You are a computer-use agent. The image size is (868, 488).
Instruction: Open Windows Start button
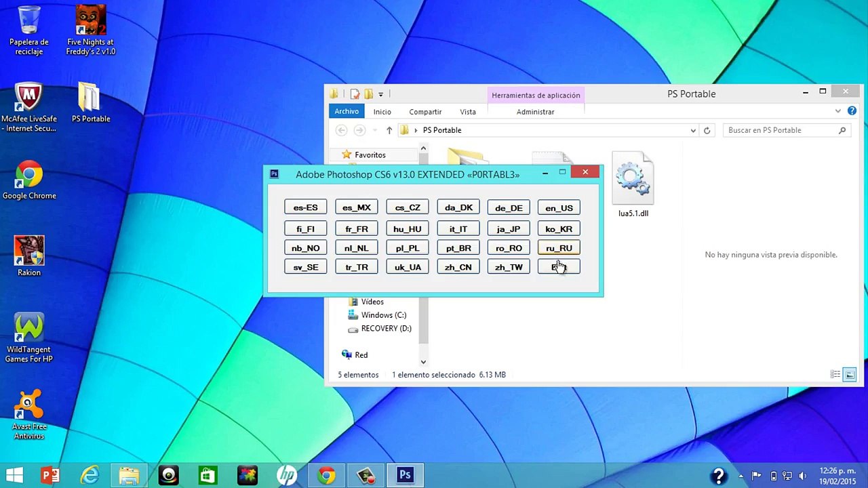click(14, 475)
